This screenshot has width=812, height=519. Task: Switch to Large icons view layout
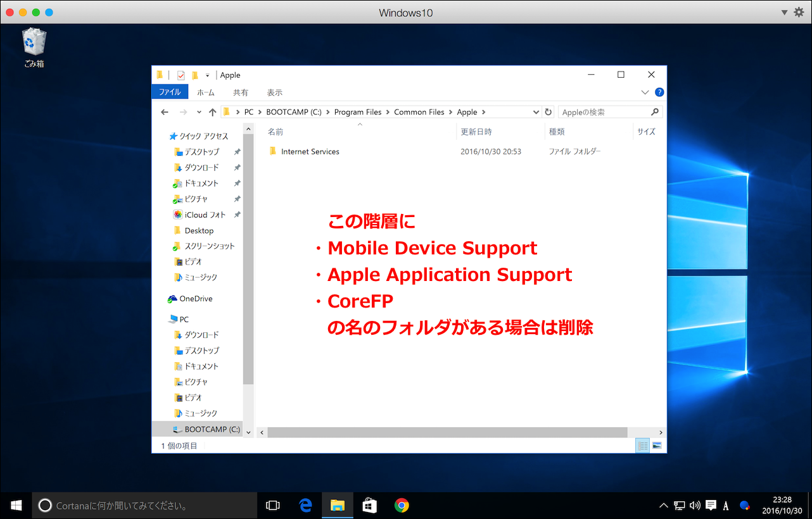pyautogui.click(x=657, y=446)
